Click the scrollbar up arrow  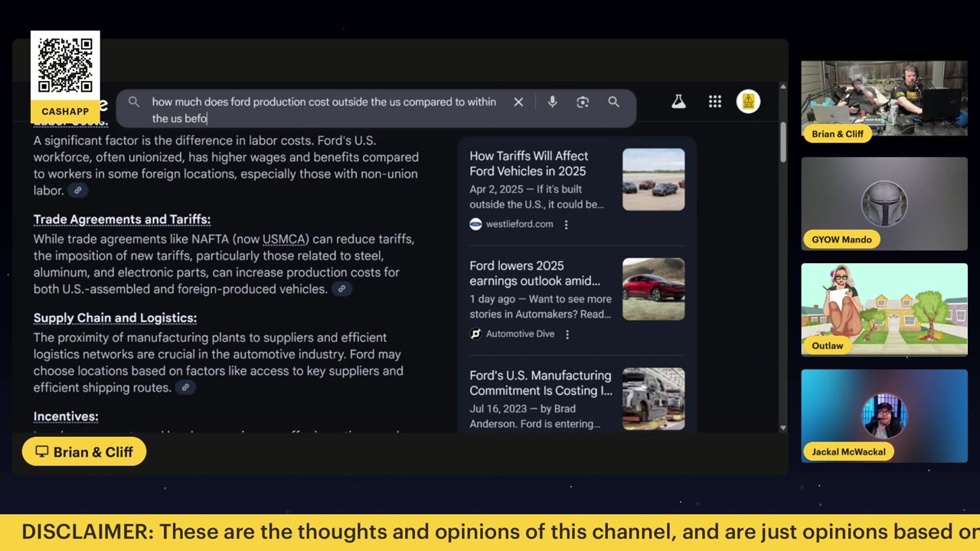point(782,86)
